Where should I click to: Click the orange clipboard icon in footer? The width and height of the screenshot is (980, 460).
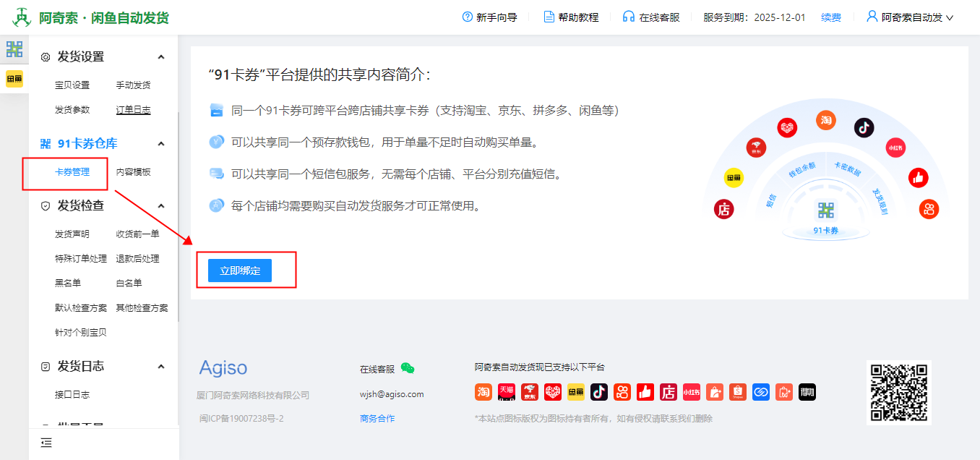point(784,392)
